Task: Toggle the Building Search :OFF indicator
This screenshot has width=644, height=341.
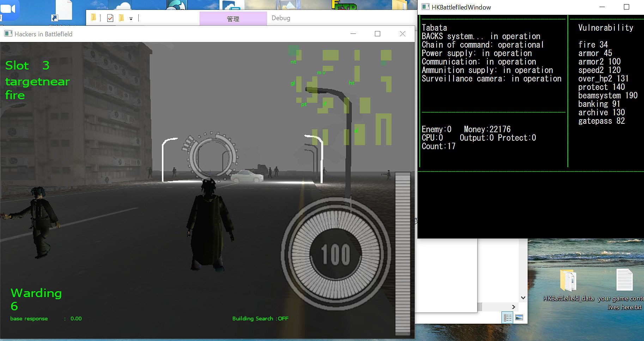Action: pos(260,318)
